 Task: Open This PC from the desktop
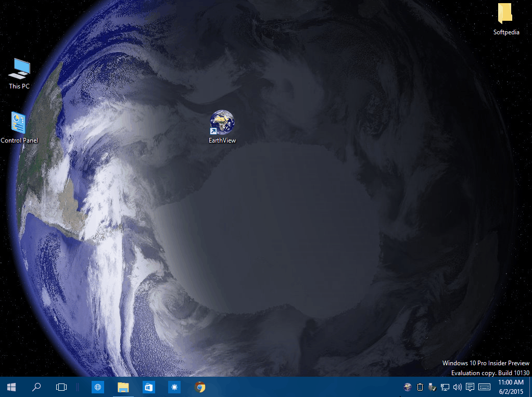pyautogui.click(x=18, y=70)
